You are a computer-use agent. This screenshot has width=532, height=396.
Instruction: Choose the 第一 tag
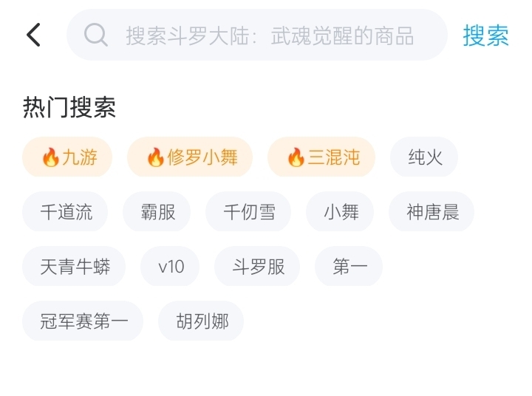349,267
